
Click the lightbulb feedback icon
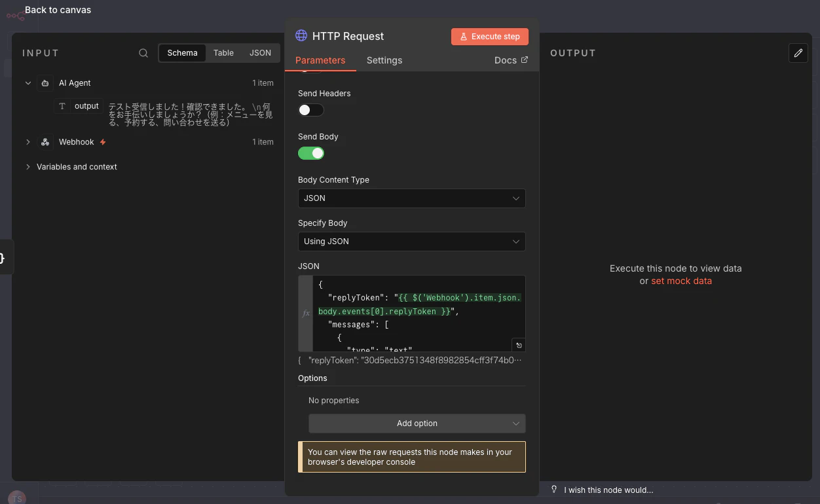(554, 490)
